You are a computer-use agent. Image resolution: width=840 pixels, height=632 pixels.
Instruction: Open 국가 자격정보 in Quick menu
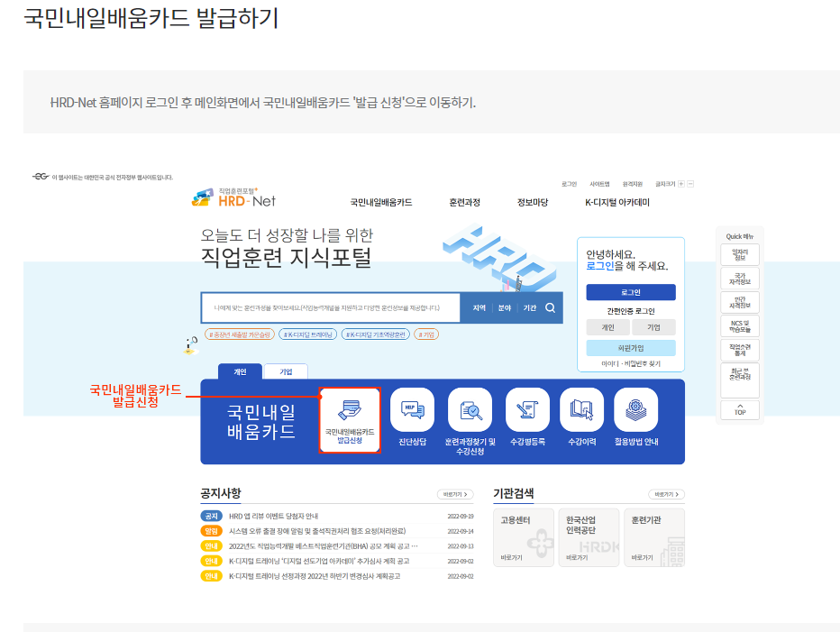pos(740,279)
